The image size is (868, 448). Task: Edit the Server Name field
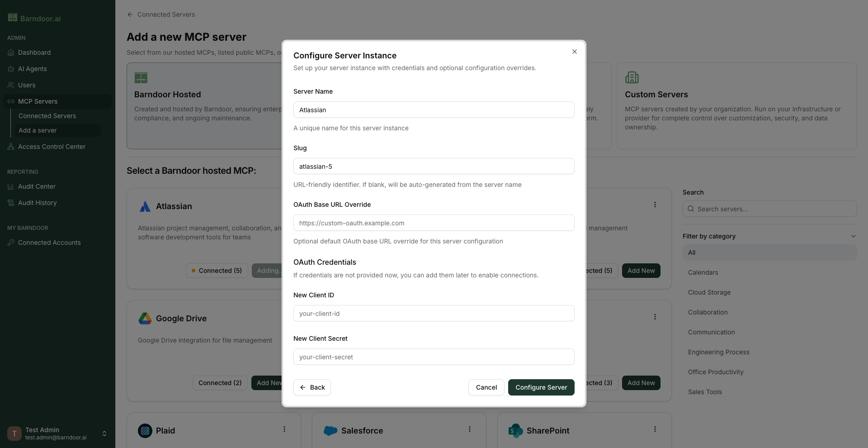[x=434, y=110]
